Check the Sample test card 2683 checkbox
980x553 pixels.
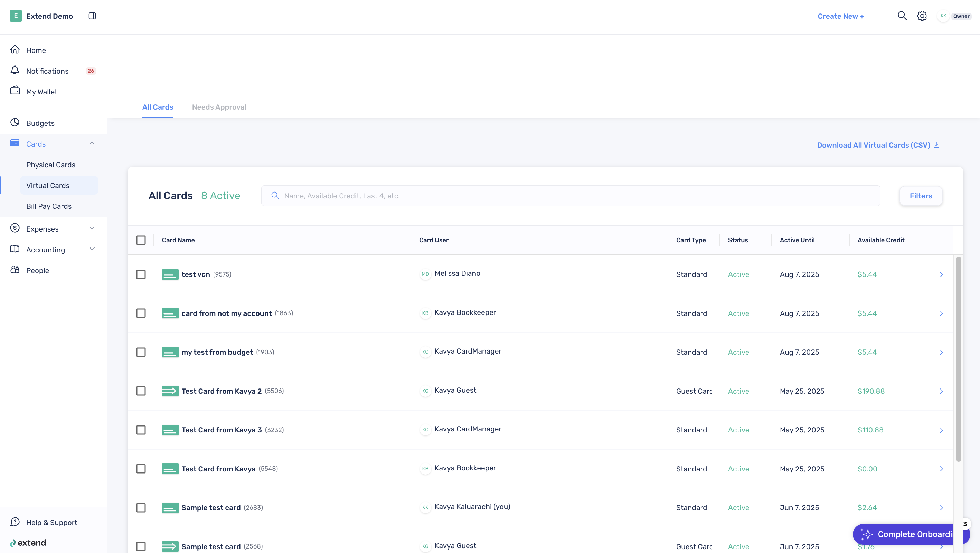click(141, 508)
